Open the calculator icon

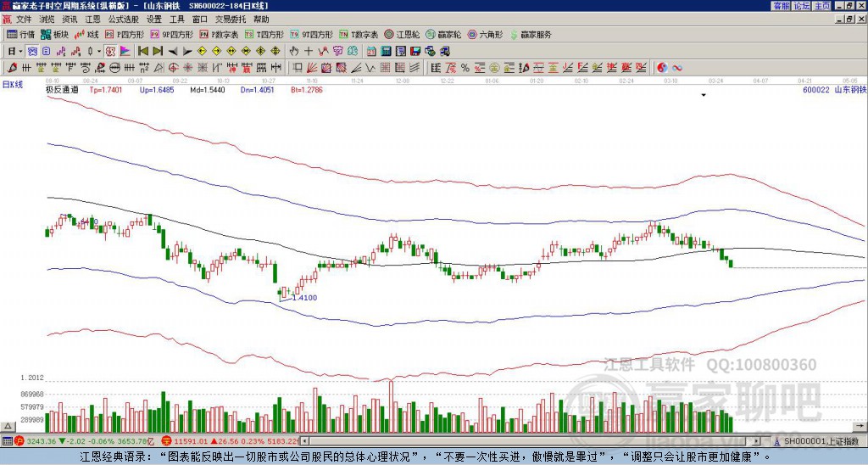tap(386, 51)
